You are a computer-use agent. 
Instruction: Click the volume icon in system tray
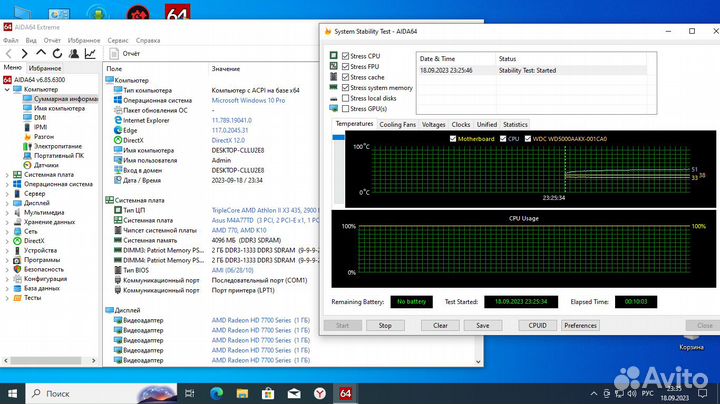point(632,393)
